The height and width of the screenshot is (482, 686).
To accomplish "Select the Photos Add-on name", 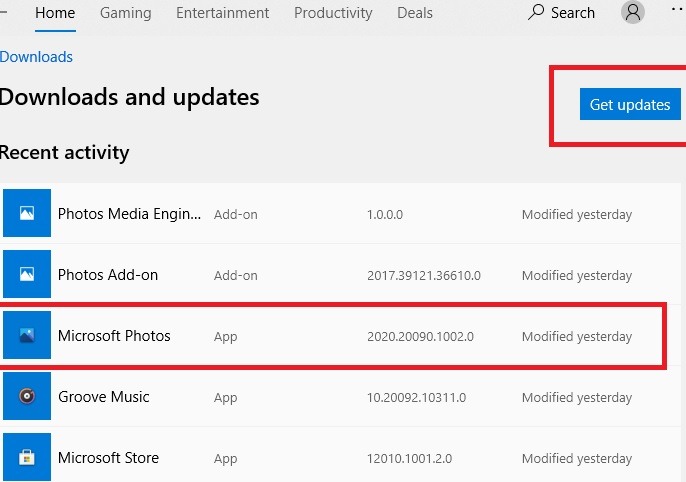I will point(108,275).
